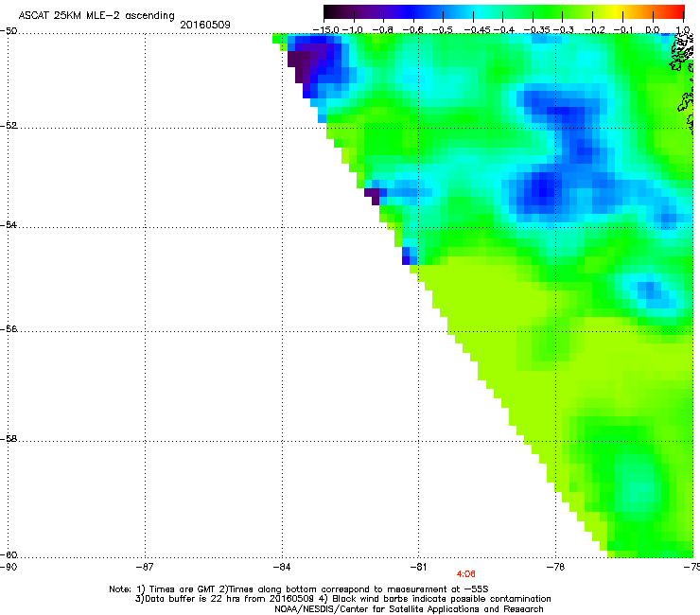Click the latitude label -56

[x=9, y=328]
